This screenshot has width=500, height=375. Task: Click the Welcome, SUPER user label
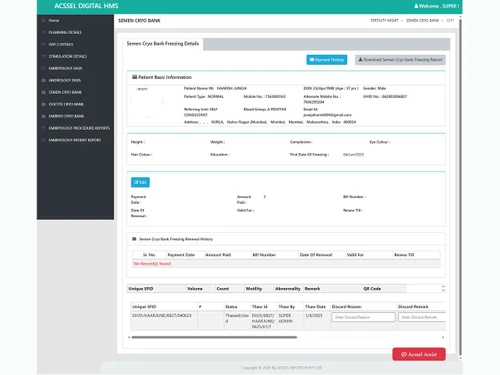pos(439,6)
